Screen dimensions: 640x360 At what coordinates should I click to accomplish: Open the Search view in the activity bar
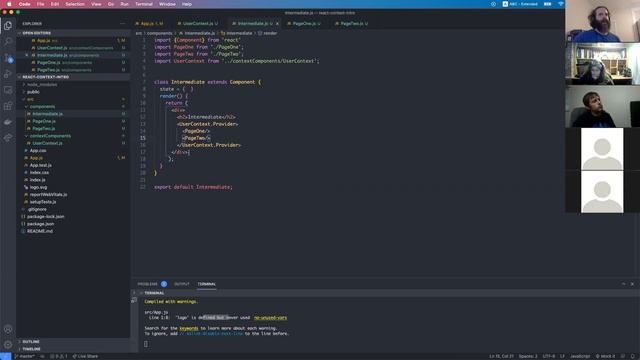pos(8,42)
